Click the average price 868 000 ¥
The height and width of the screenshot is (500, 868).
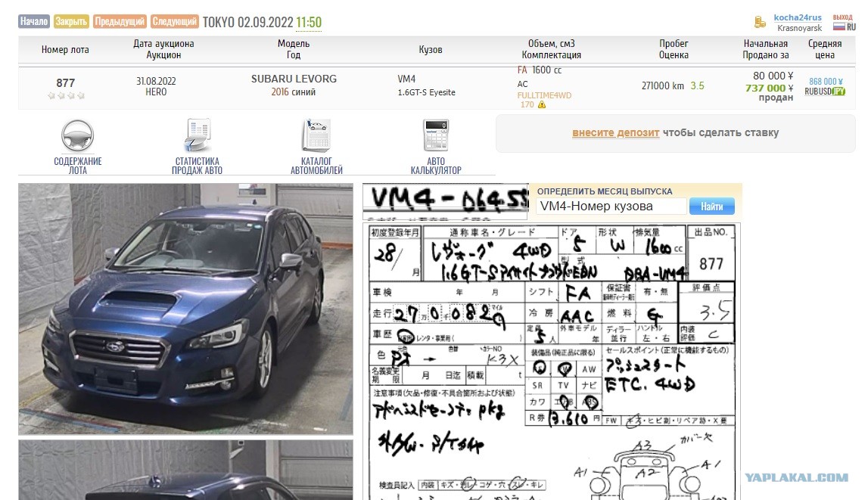tap(826, 81)
